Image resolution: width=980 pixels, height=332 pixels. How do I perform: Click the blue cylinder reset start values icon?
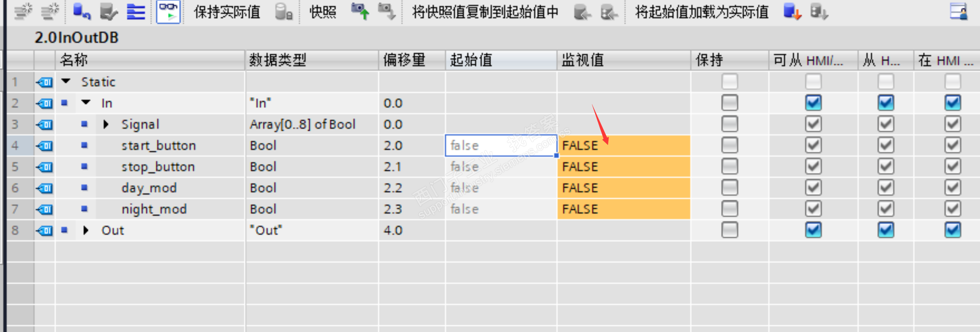tap(81, 12)
